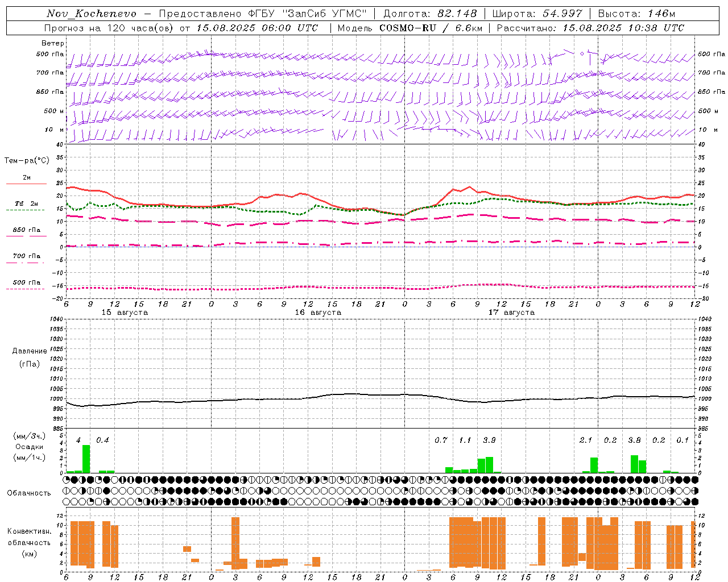Select the 2.1 precipitation total value
Image resolution: width=728 pixels, height=582 pixels.
586,440
